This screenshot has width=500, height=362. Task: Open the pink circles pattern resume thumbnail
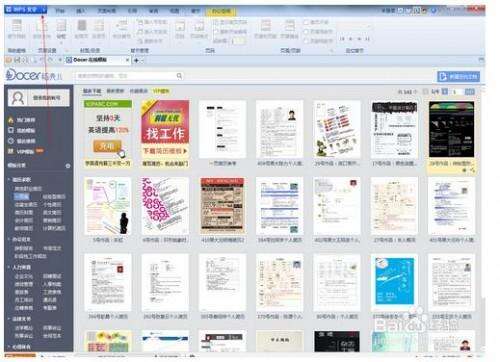tap(165, 206)
